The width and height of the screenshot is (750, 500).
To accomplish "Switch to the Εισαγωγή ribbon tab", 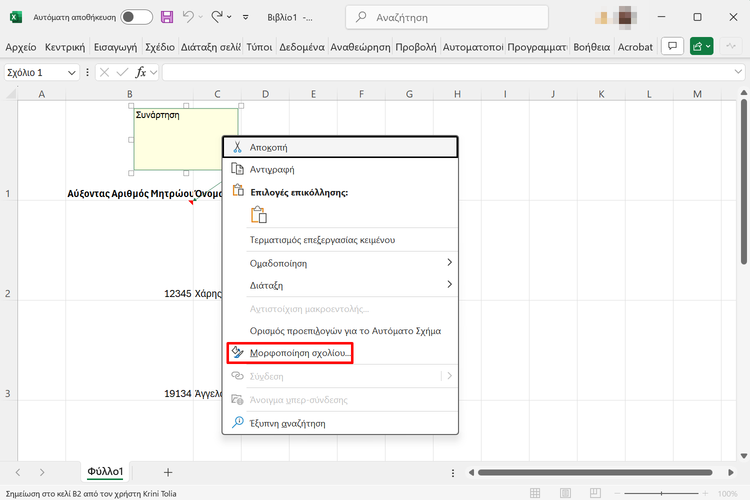I will (x=115, y=47).
